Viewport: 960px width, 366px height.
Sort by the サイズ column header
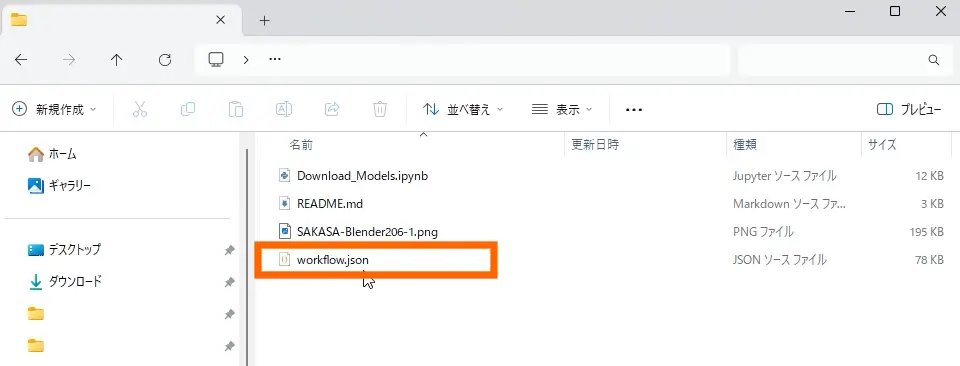tap(882, 145)
